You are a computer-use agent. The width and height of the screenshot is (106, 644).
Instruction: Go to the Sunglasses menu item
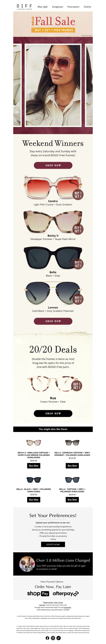point(57,7)
